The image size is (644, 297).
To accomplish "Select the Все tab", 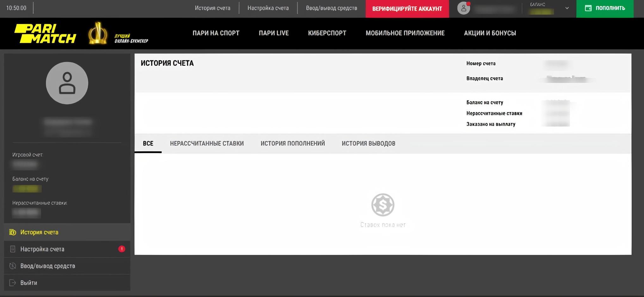I will (x=148, y=143).
